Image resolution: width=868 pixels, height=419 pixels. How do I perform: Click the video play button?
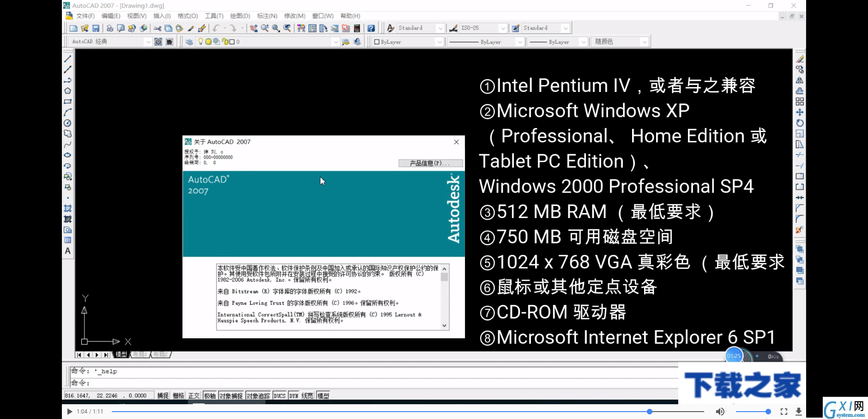(x=69, y=412)
